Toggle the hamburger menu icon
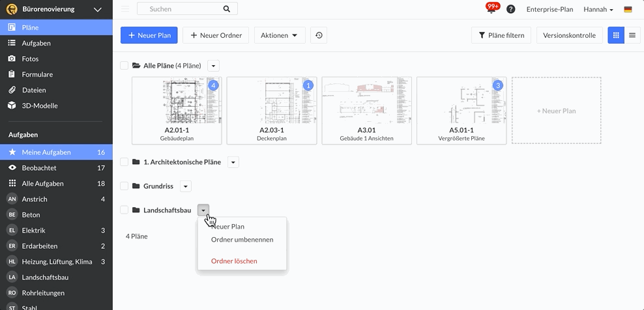Viewport: 644px width, 310px height. pyautogui.click(x=125, y=9)
